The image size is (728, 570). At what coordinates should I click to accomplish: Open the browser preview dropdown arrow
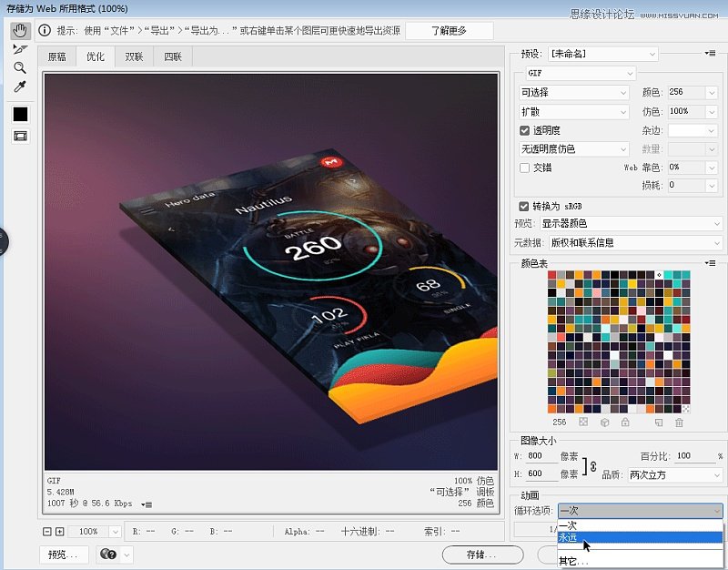coord(126,555)
